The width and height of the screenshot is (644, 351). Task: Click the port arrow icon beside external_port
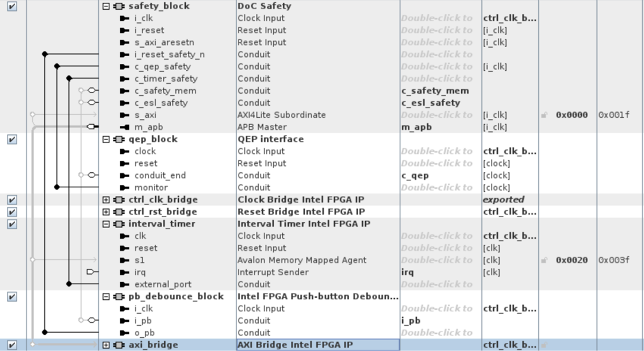[x=124, y=284]
